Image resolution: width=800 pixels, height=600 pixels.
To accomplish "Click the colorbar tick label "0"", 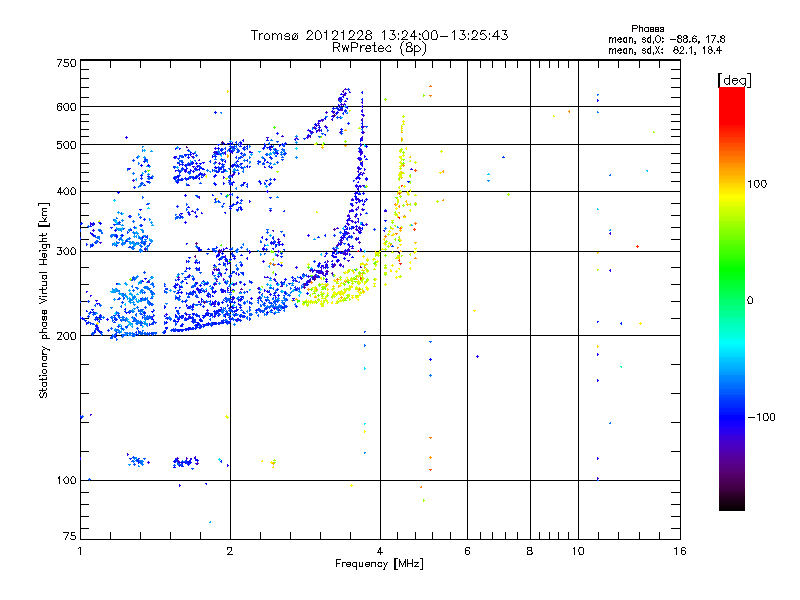I will click(x=750, y=301).
